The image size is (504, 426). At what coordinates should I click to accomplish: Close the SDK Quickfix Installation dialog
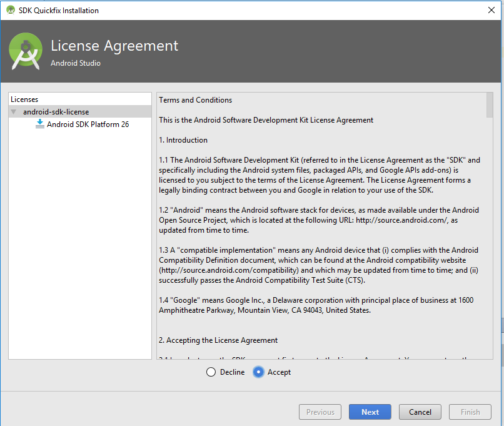pyautogui.click(x=491, y=10)
